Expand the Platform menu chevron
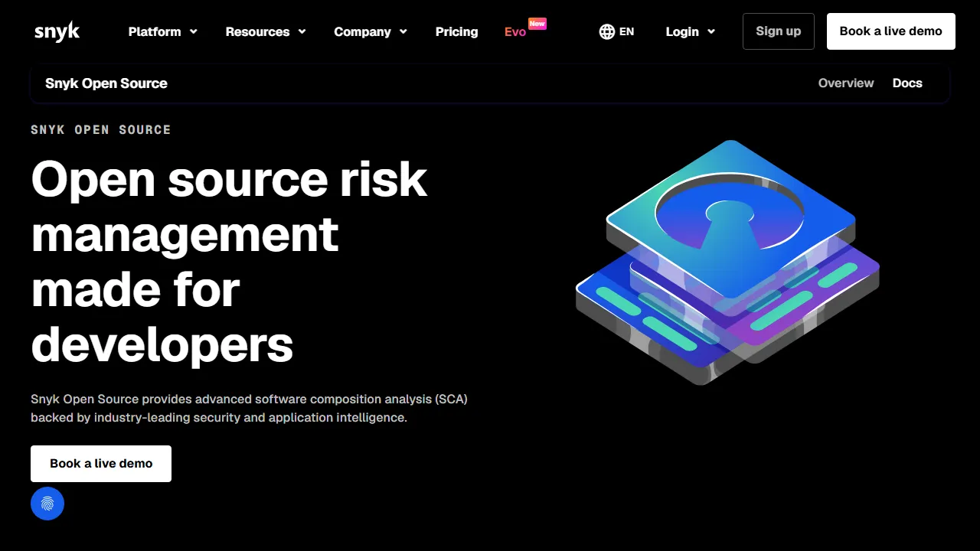Screen dimensions: 980x551 coord(194,31)
